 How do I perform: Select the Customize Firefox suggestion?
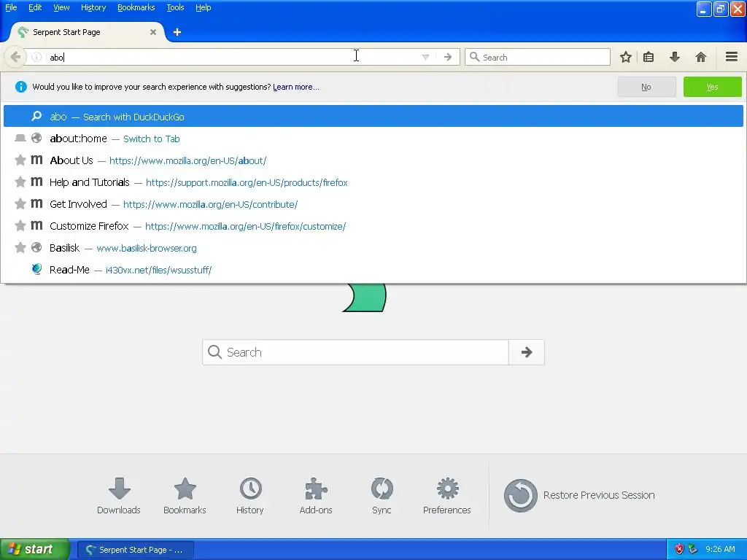pyautogui.click(x=373, y=226)
